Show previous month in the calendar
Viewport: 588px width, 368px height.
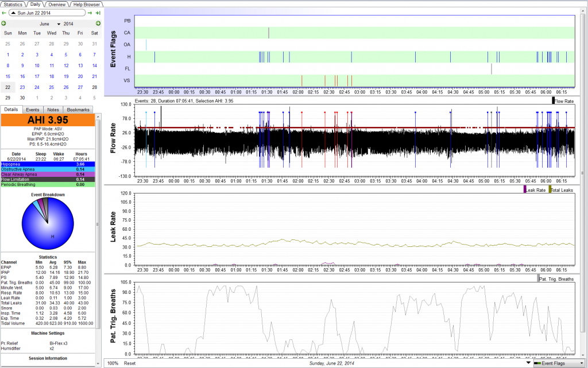pyautogui.click(x=4, y=24)
